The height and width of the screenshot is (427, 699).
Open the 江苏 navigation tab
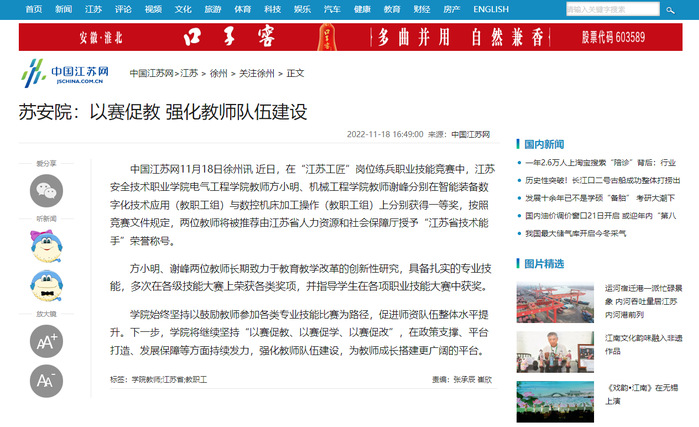[x=93, y=9]
